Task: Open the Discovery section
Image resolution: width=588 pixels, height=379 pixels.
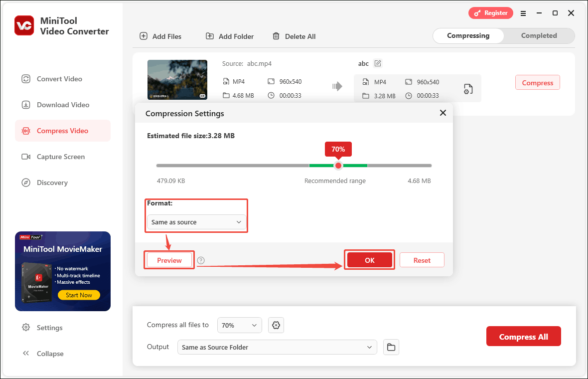Action: (x=63, y=183)
